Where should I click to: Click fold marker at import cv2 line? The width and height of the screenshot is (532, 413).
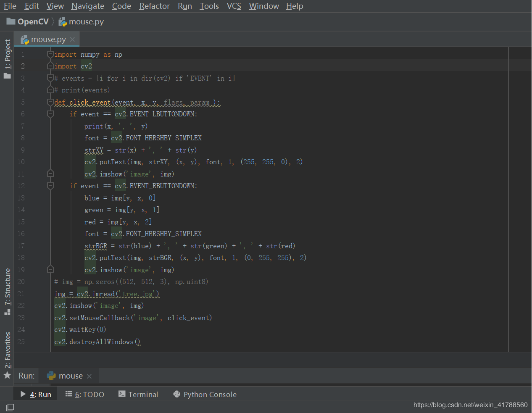(50, 66)
